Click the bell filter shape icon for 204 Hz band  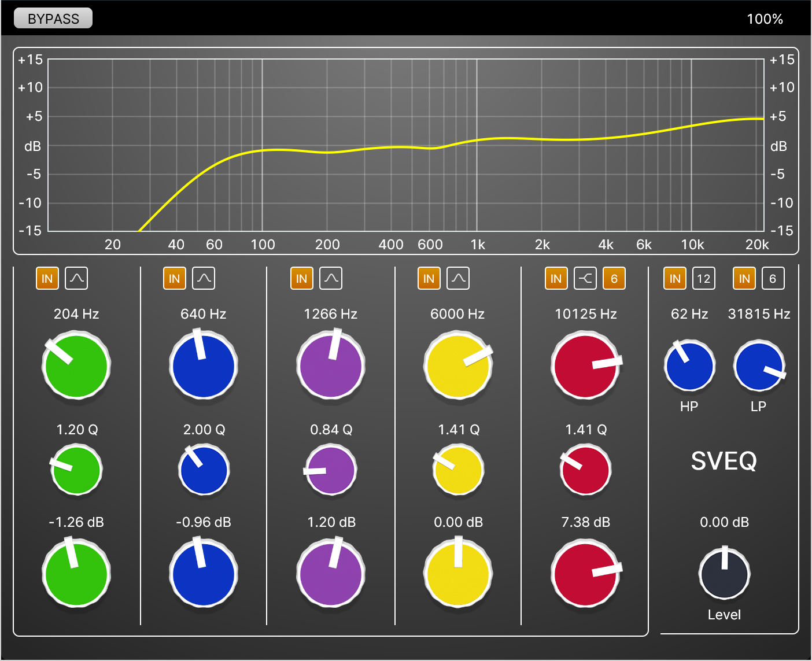[76, 278]
